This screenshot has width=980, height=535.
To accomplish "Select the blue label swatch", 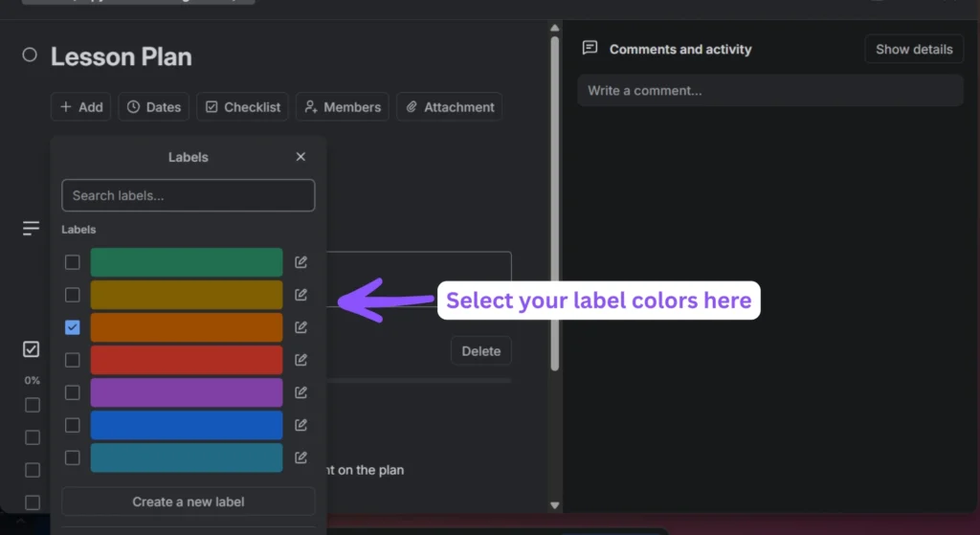I will [187, 425].
